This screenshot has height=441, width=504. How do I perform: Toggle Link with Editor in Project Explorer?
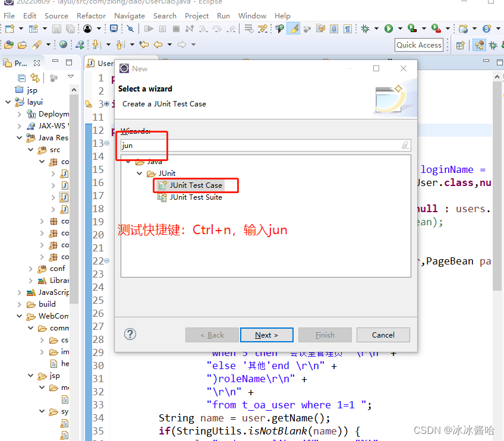click(34, 78)
